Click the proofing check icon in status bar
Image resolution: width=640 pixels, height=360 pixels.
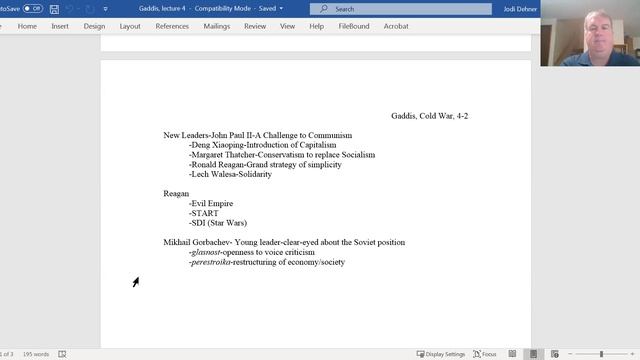pos(62,354)
